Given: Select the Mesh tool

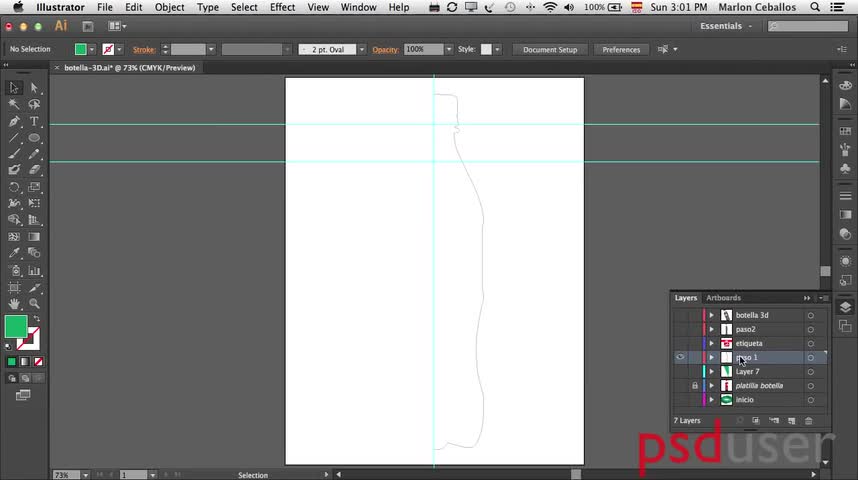Looking at the screenshot, I should 14,236.
